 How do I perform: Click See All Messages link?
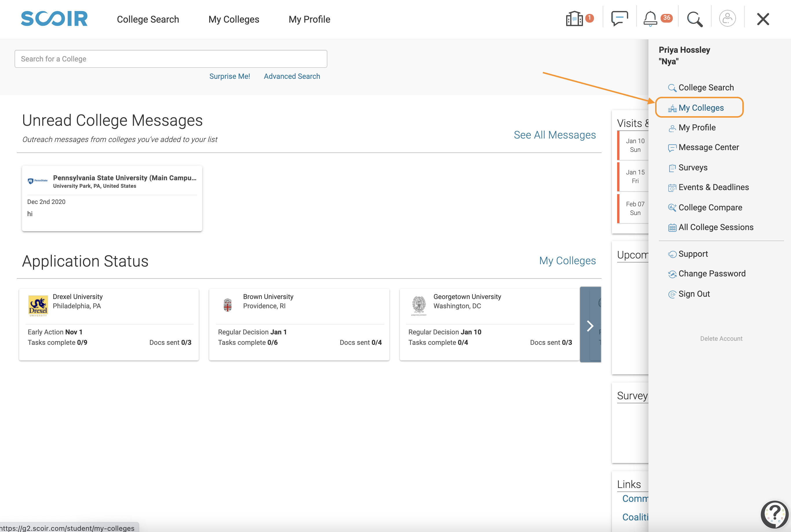555,135
